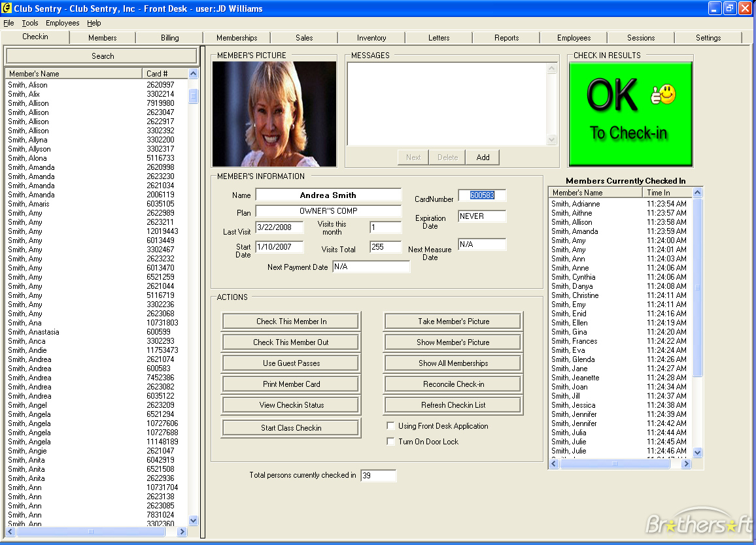The image size is (756, 545).
Task: Open the Help menu
Action: [94, 23]
